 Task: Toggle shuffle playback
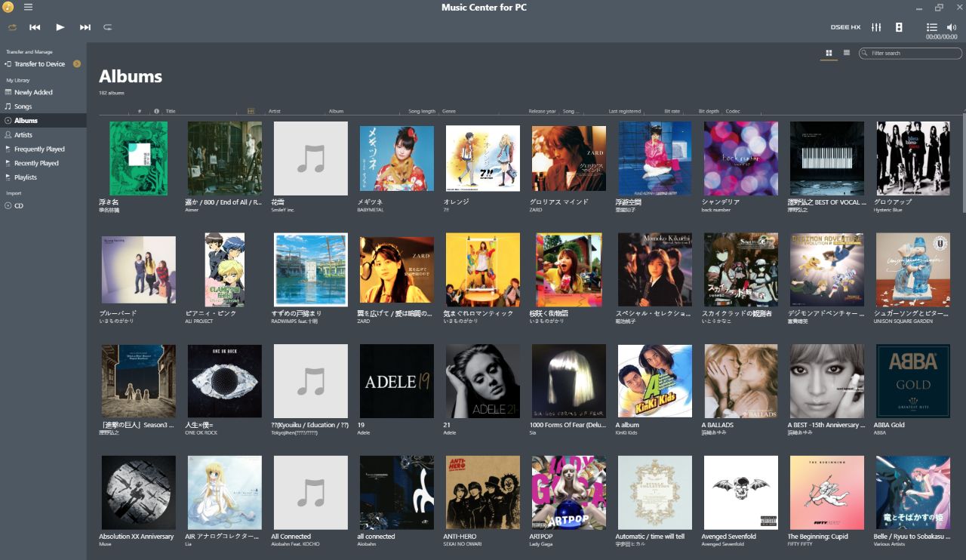coord(12,27)
